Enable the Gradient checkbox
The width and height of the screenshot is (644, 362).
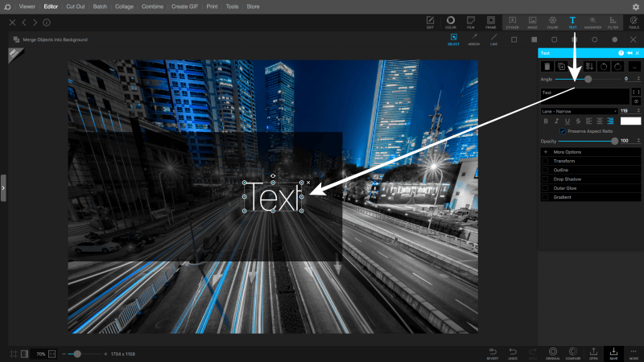[546, 197]
